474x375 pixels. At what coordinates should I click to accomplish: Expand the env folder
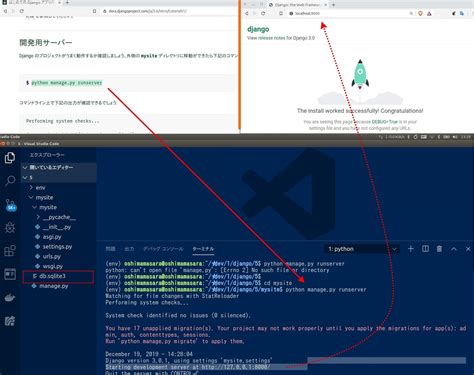pyautogui.click(x=59, y=187)
